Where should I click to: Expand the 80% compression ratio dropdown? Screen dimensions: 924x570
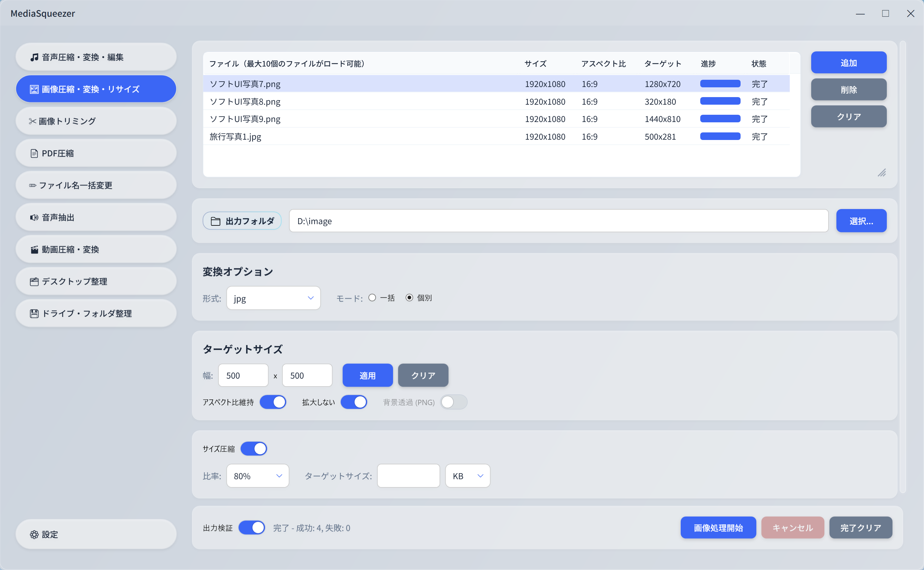coord(257,476)
